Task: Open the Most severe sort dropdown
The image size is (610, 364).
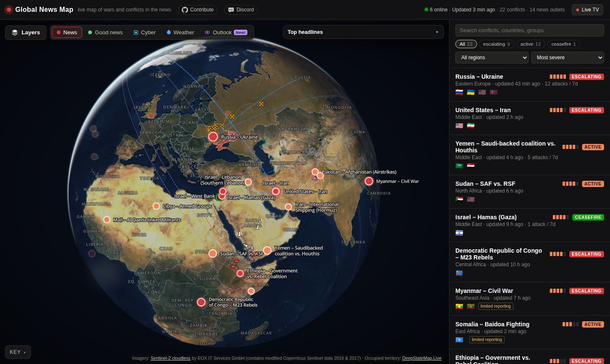Action: pos(568,58)
